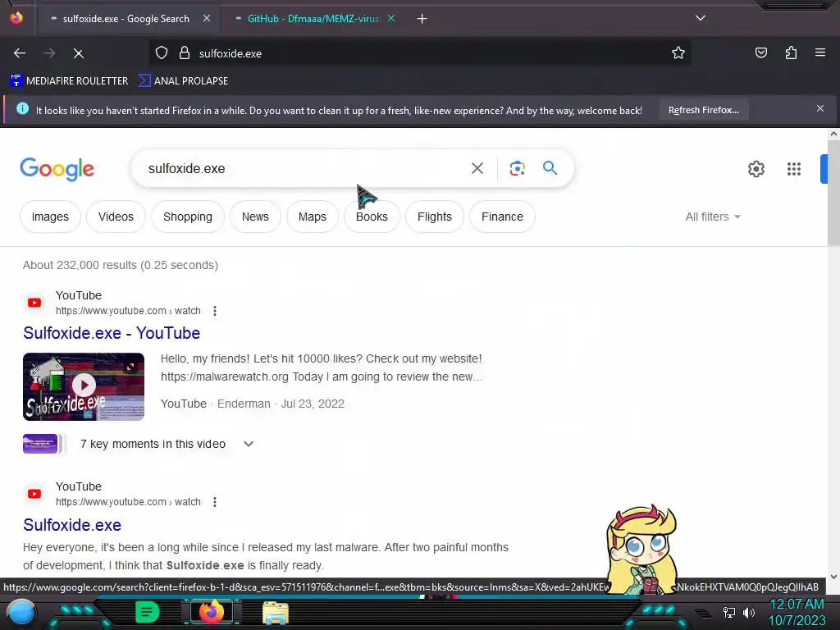Open the tracking protection shield icon
The width and height of the screenshot is (840, 630).
click(162, 53)
